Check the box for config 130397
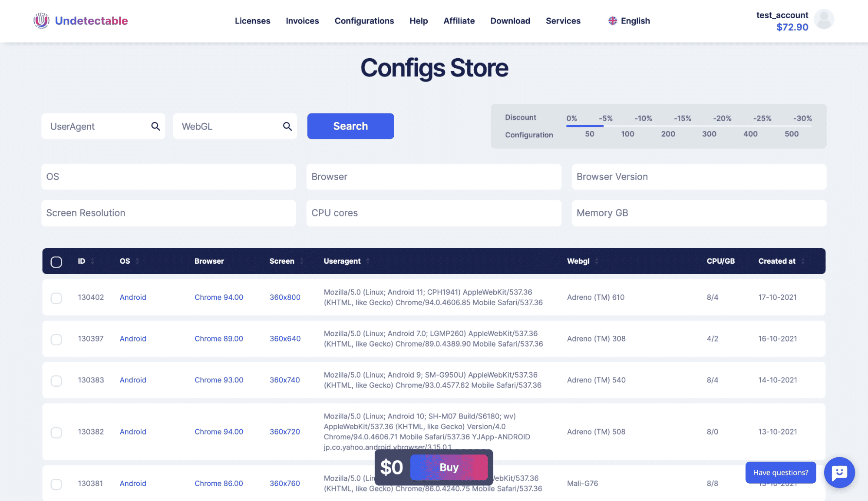Viewport: 868px width, 501px height. pyautogui.click(x=56, y=339)
